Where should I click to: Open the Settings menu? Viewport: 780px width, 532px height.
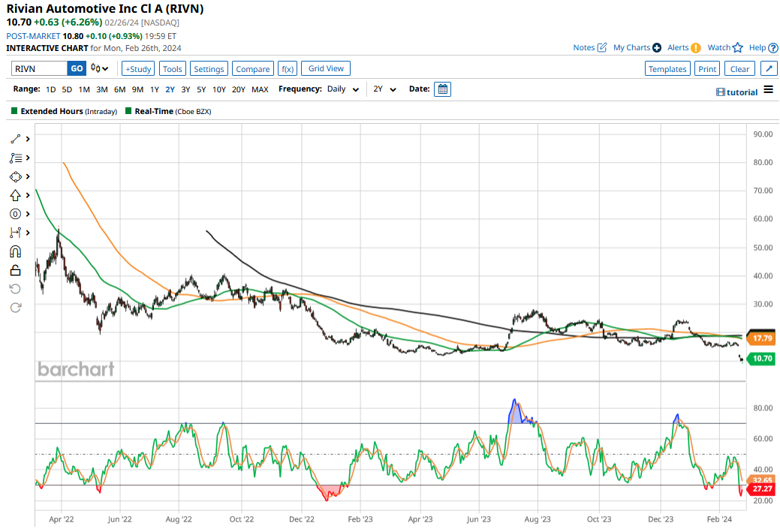(x=209, y=69)
